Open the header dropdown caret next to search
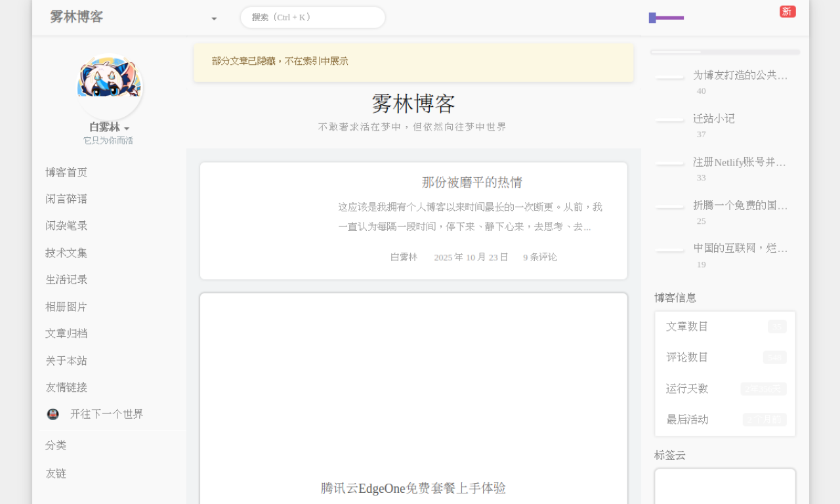Screen dimensions: 840x504 pyautogui.click(x=214, y=18)
